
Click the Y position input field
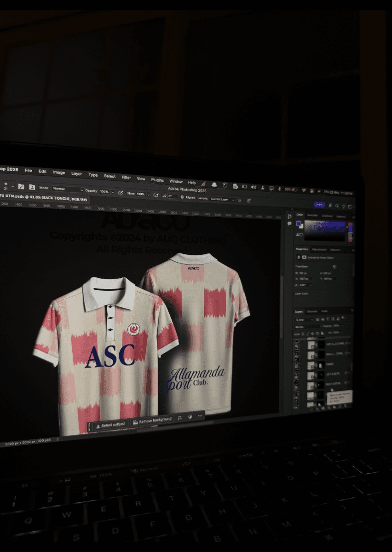coord(330,279)
